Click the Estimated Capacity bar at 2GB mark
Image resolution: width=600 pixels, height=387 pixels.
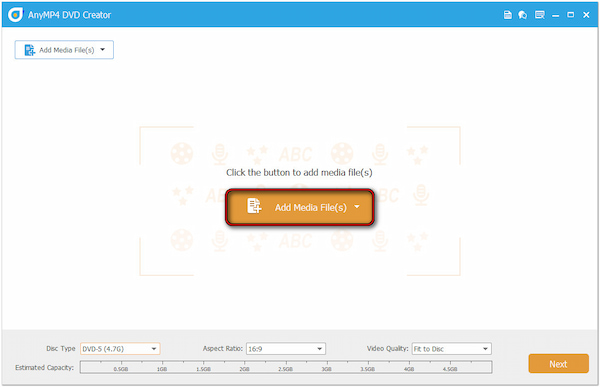click(245, 367)
